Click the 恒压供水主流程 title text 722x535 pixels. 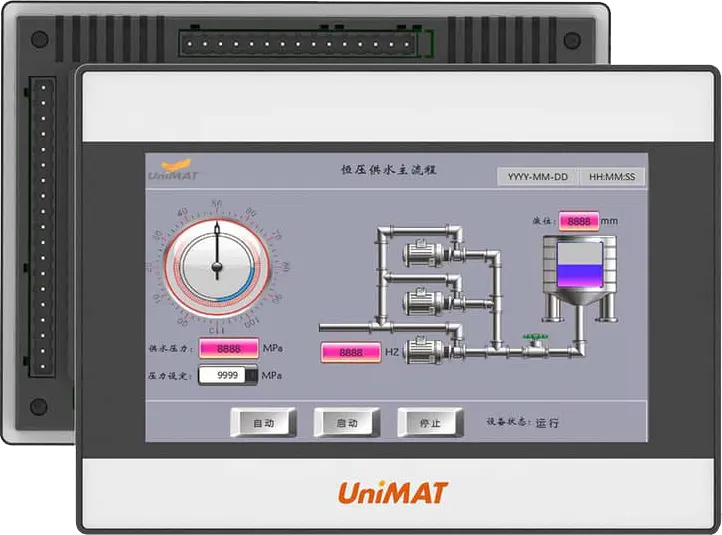pyautogui.click(x=389, y=171)
